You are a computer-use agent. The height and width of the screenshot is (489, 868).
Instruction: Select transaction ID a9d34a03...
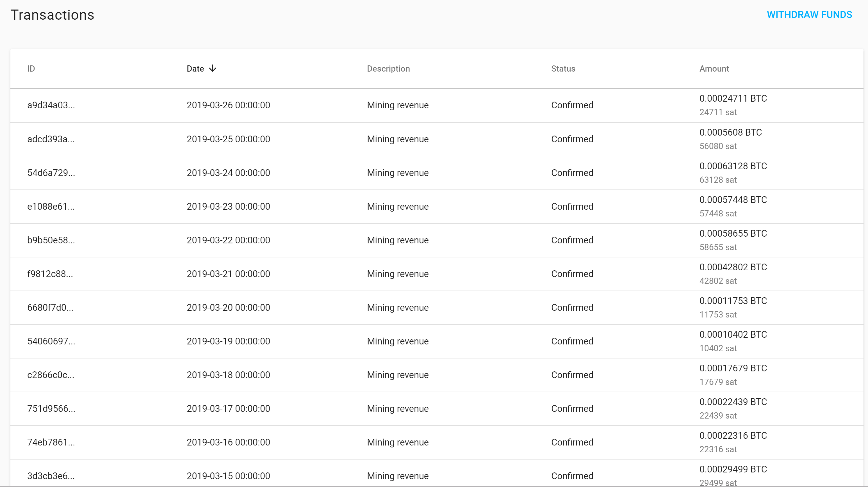point(51,106)
